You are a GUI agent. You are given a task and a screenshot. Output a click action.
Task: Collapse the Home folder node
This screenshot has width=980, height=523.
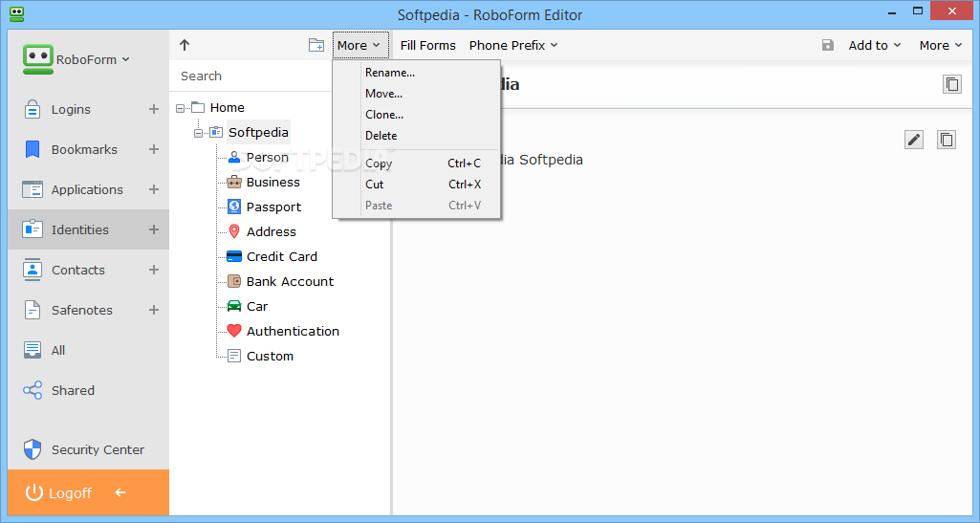pos(180,108)
